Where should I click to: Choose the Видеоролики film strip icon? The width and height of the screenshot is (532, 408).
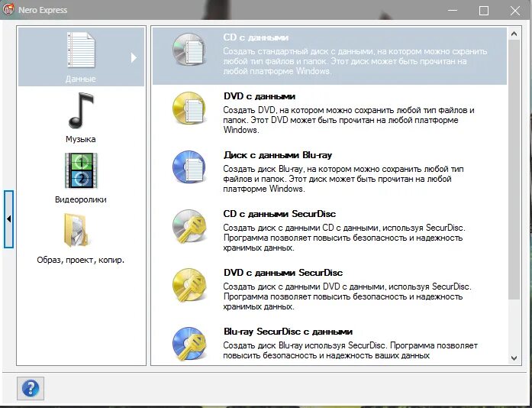click(81, 170)
